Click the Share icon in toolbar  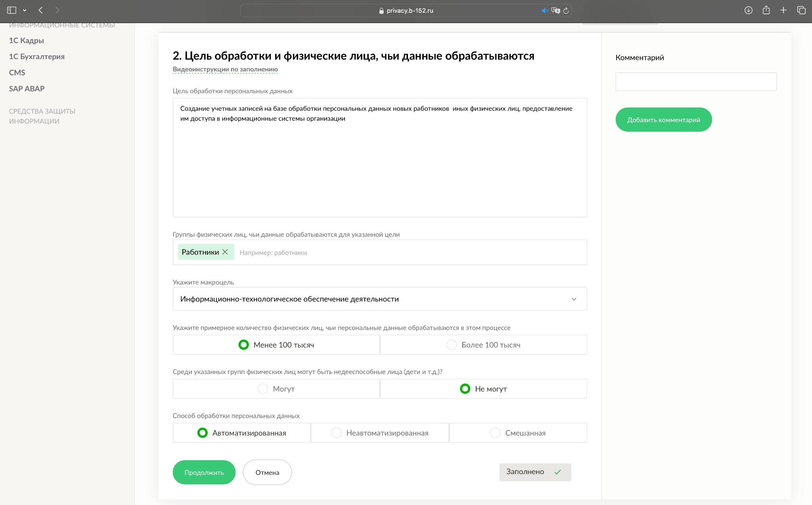[x=766, y=10]
